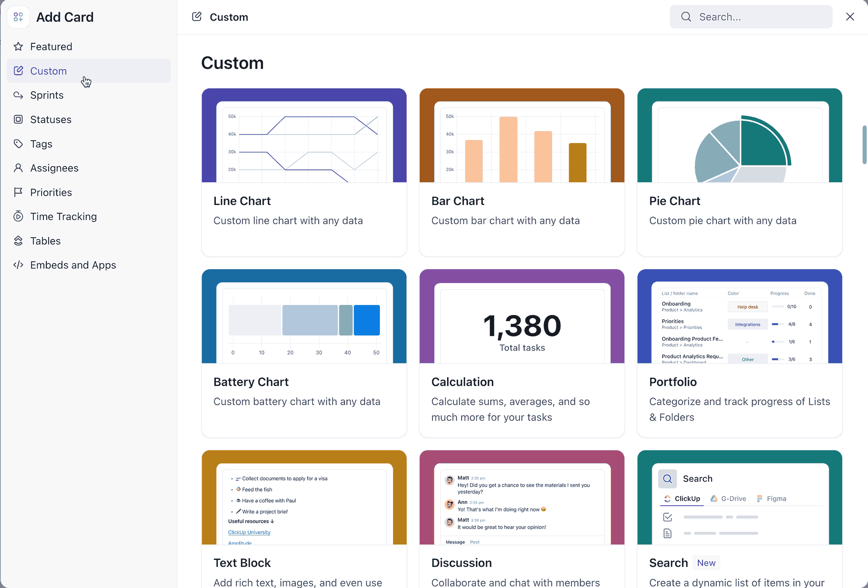
Task: Open the Portfolio card
Action: 739,353
